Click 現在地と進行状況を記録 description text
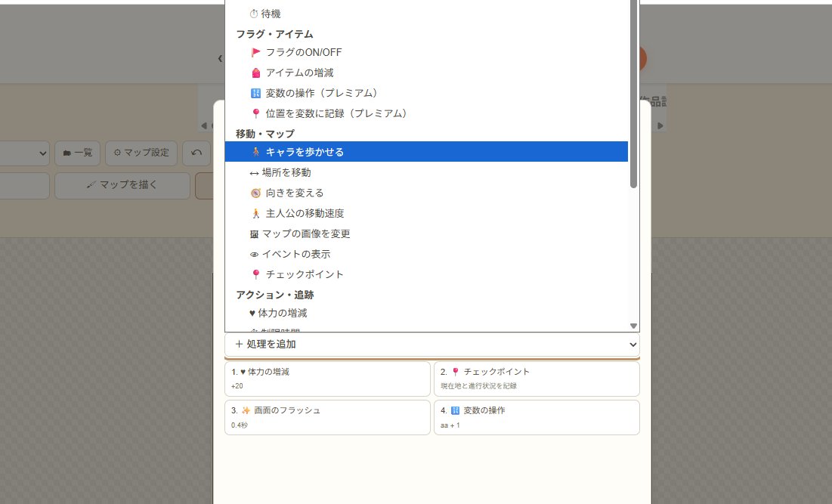The width and height of the screenshot is (832, 504). click(478, 385)
